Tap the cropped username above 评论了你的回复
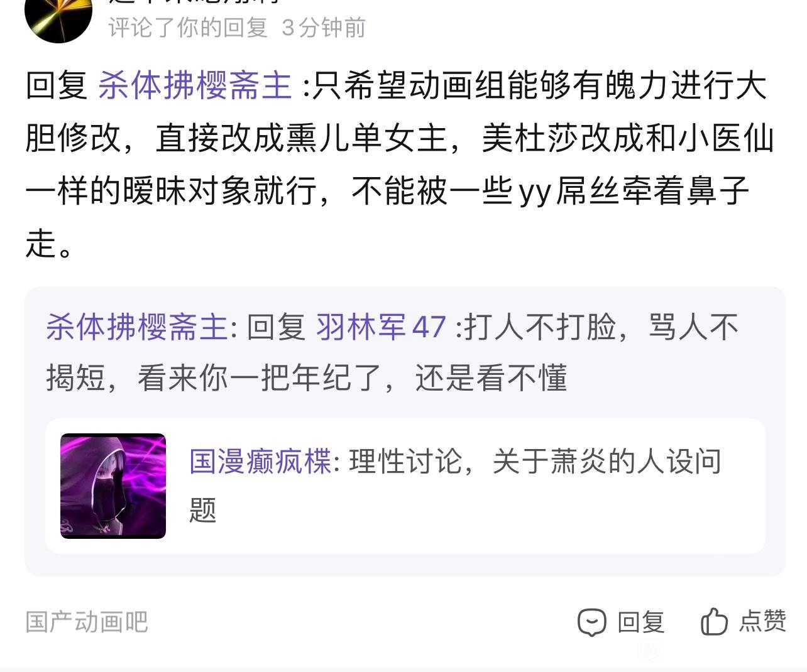 pos(195,3)
